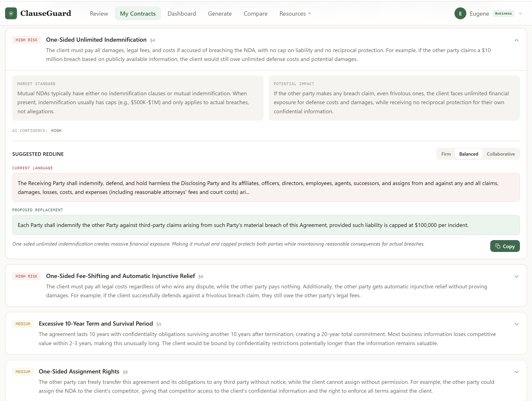
Task: Go to the Review tab
Action: 99,14
